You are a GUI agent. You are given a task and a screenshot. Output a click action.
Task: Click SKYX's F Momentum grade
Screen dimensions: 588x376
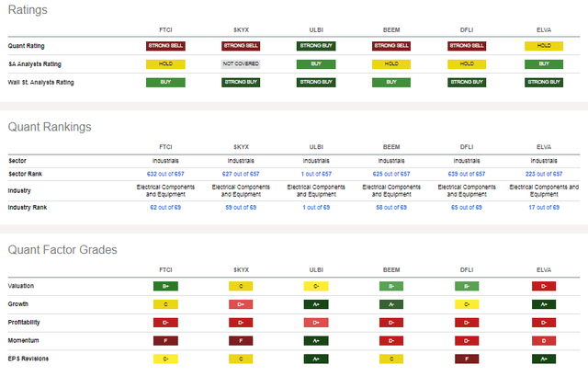[241, 341]
